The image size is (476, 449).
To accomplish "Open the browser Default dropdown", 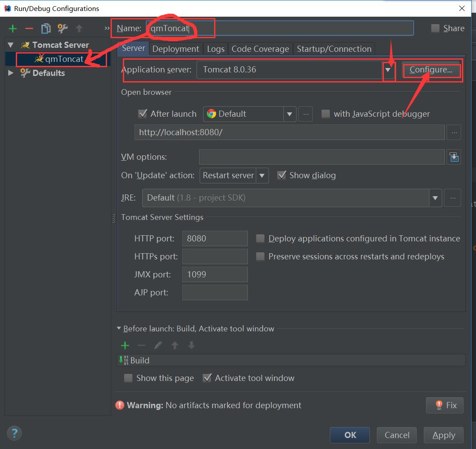I will tap(290, 114).
